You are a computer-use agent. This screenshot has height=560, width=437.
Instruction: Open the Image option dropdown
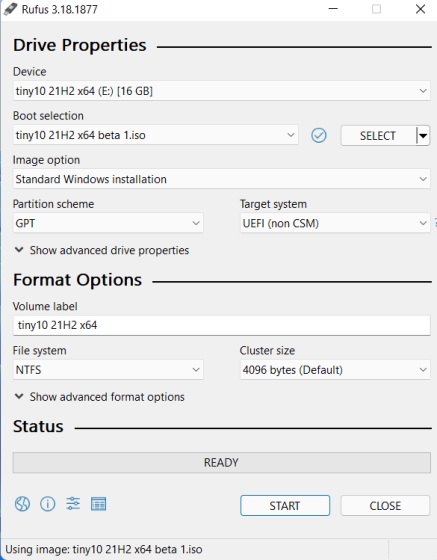[221, 179]
